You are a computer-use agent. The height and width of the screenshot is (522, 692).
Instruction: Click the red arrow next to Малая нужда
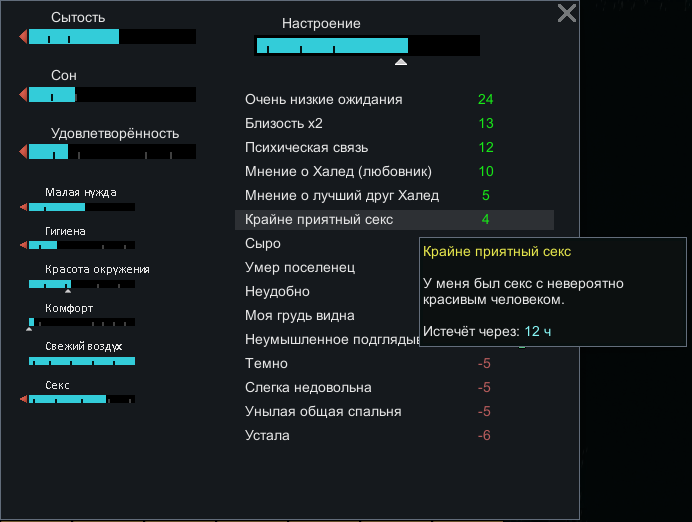23,207
